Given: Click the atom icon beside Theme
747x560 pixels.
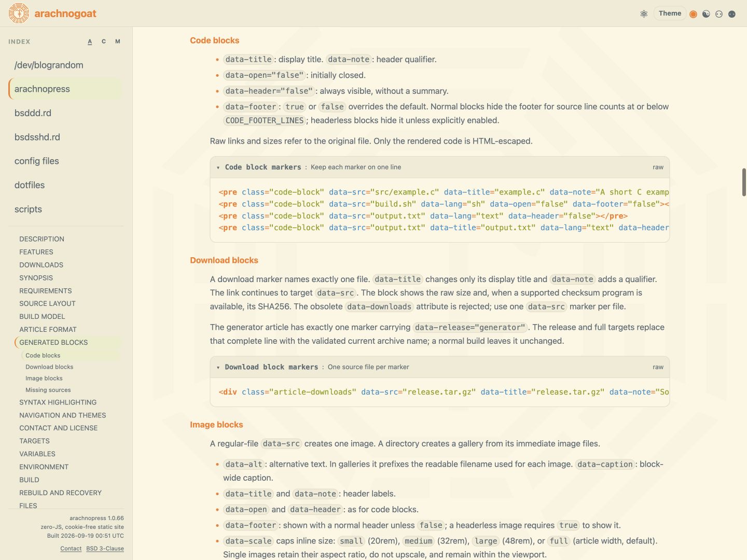Looking at the screenshot, I should point(644,14).
